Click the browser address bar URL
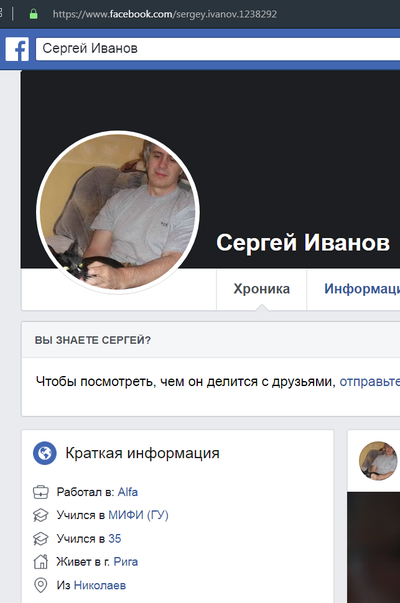 click(x=165, y=14)
